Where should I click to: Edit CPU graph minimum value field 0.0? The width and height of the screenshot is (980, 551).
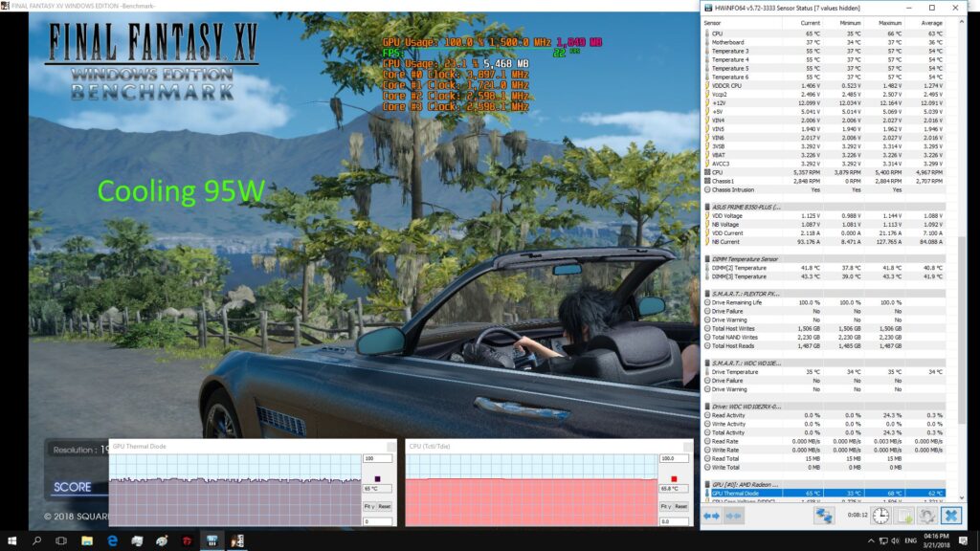pos(674,521)
